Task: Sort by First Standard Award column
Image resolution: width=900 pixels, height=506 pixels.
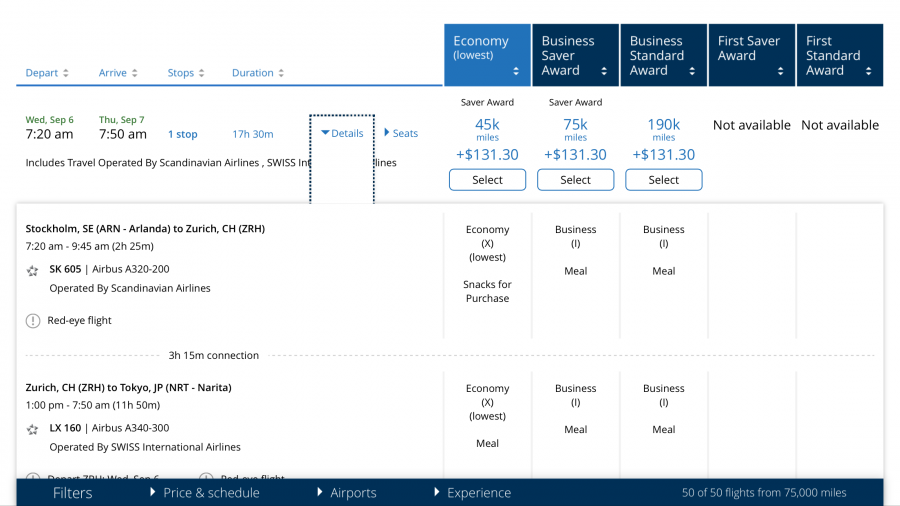Action: click(x=839, y=55)
